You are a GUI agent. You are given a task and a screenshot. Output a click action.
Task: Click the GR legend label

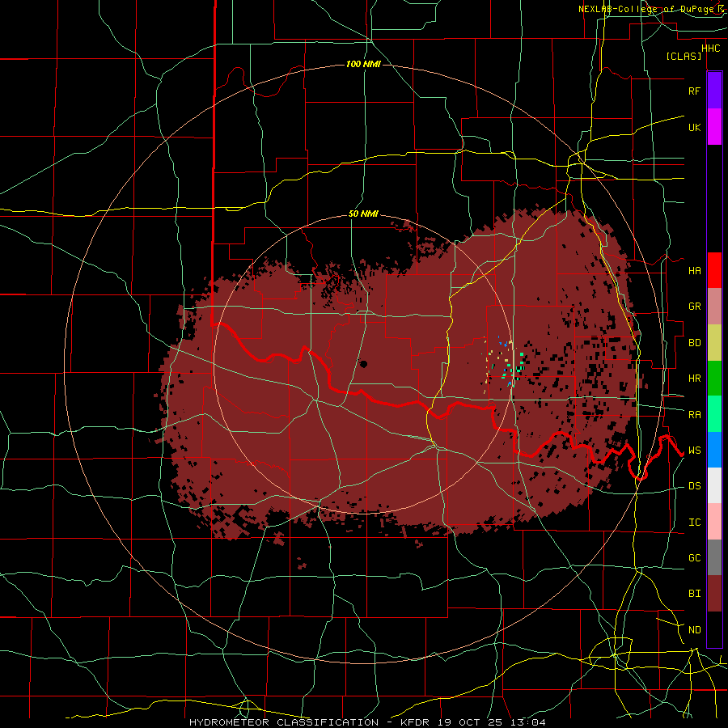[694, 307]
